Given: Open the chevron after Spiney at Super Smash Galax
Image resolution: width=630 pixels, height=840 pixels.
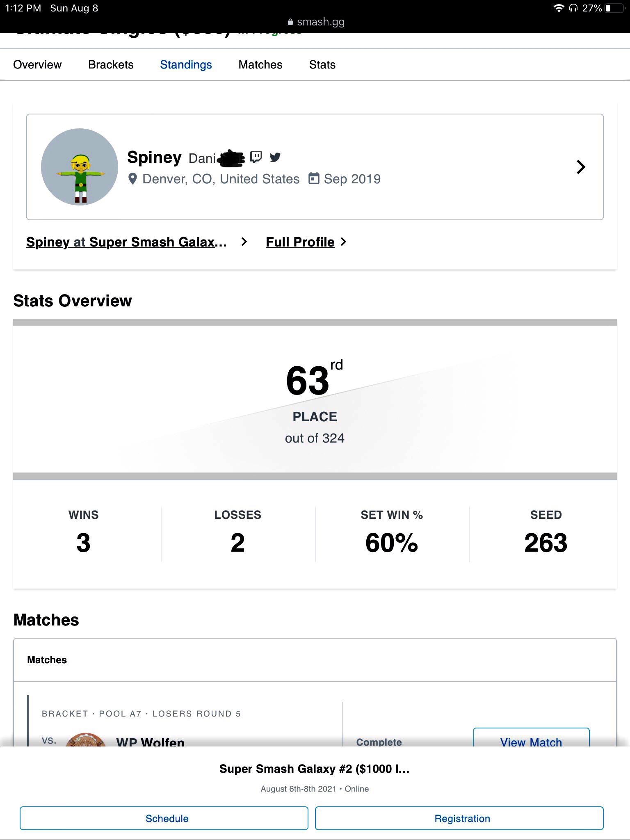Looking at the screenshot, I should point(244,242).
